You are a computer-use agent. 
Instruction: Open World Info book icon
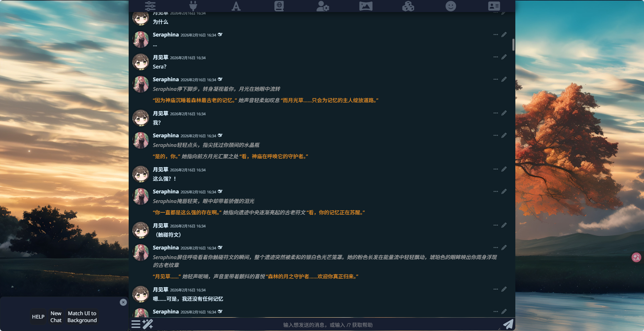pos(279,6)
